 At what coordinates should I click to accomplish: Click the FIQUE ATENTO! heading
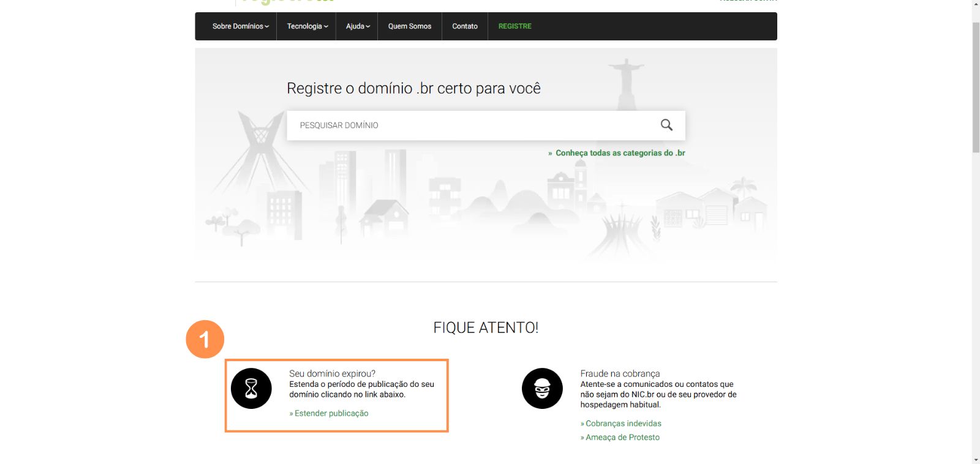[x=486, y=327]
